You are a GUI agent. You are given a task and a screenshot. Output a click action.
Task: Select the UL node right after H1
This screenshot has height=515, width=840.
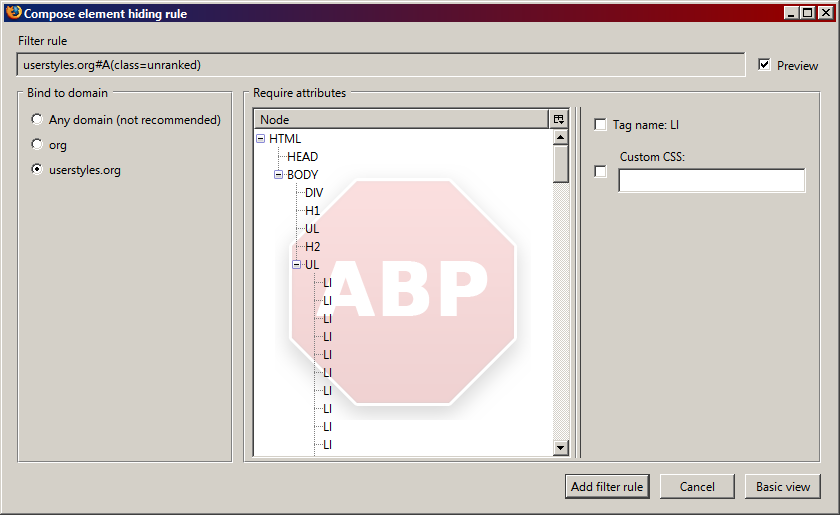(x=312, y=229)
